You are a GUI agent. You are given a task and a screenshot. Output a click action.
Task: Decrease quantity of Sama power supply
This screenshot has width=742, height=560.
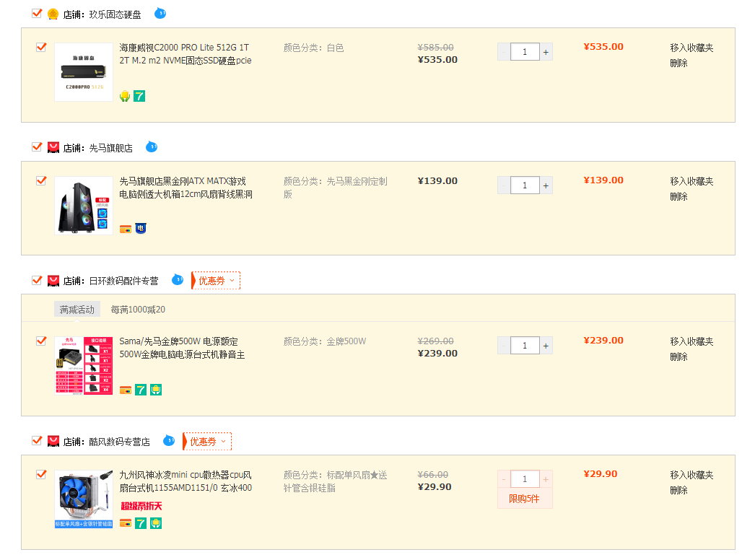pyautogui.click(x=504, y=346)
